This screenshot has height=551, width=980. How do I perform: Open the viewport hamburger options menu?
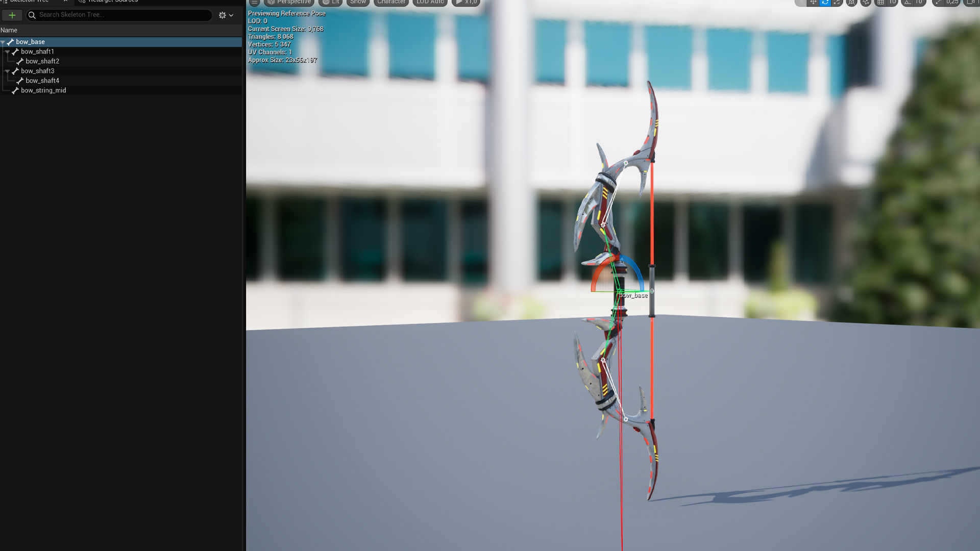click(x=254, y=3)
